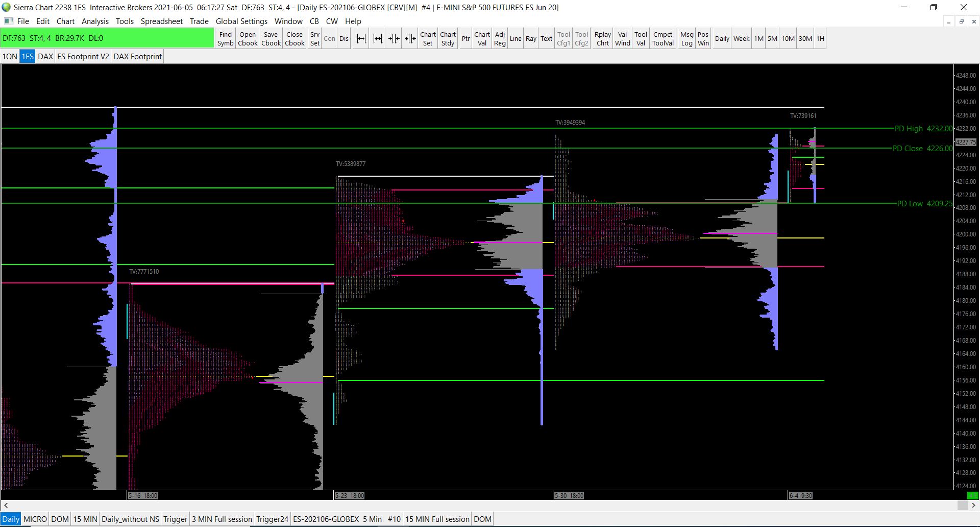Select the Text drawing tool
Image resolution: width=980 pixels, height=527 pixels.
click(x=546, y=39)
